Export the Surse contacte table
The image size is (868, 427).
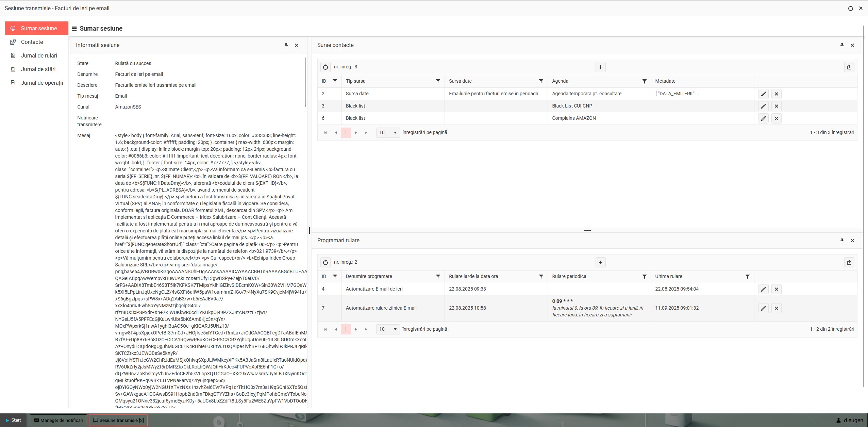[x=849, y=67]
